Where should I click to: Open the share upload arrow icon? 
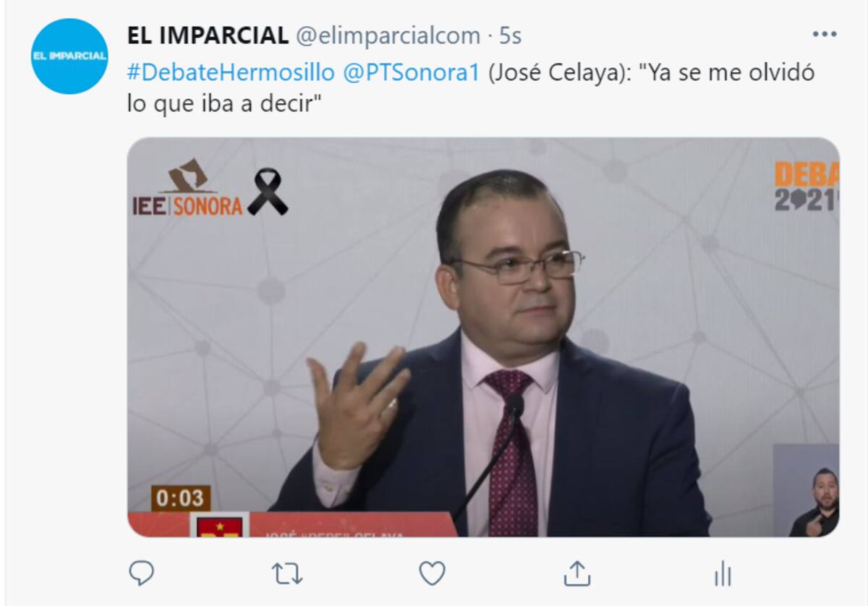point(576,574)
